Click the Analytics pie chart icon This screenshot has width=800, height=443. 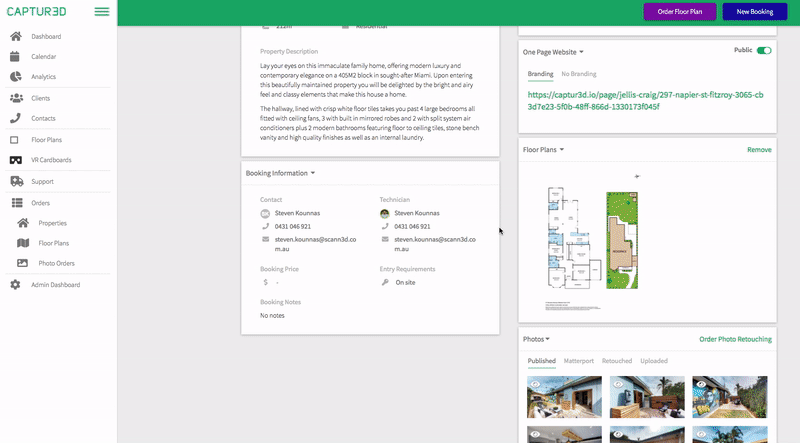(16, 77)
